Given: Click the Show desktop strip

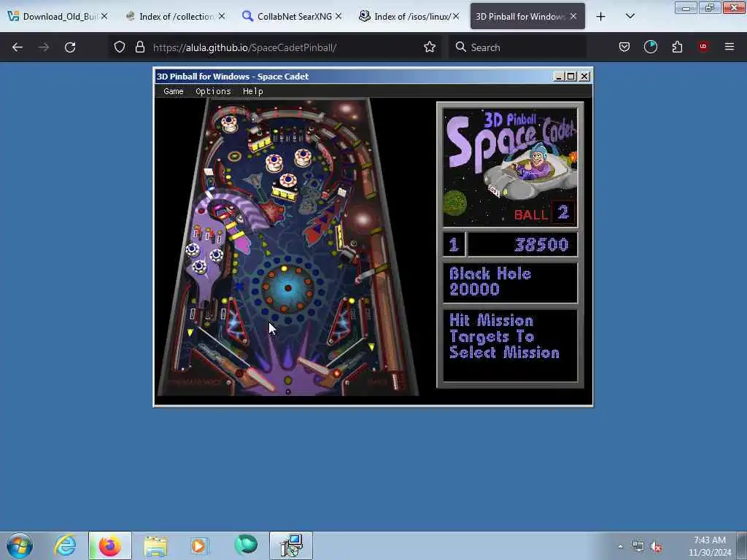Looking at the screenshot, I should pos(742,545).
